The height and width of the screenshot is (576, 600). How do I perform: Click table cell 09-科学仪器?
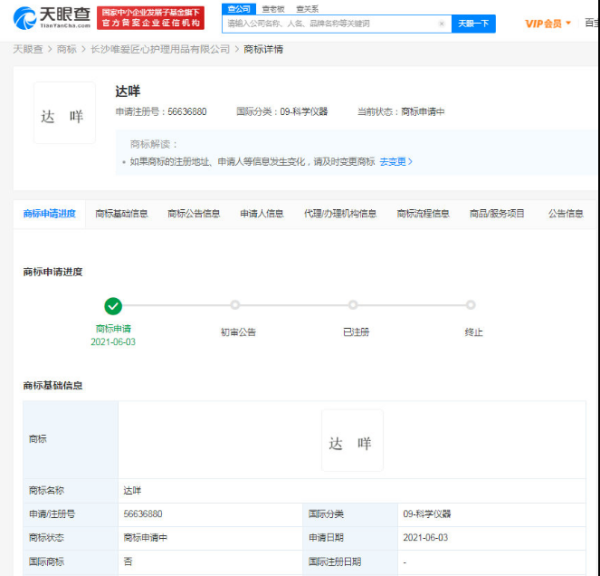pyautogui.click(x=427, y=514)
